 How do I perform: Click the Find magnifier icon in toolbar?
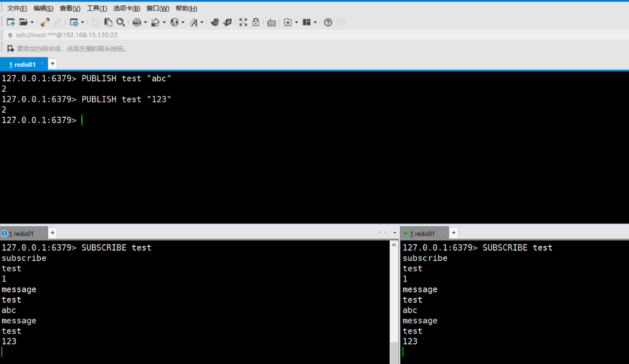pos(120,22)
